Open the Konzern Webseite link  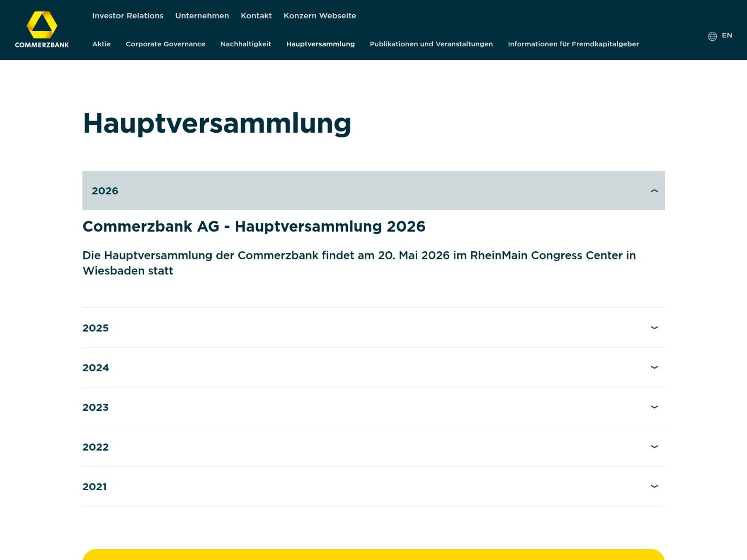pos(320,16)
